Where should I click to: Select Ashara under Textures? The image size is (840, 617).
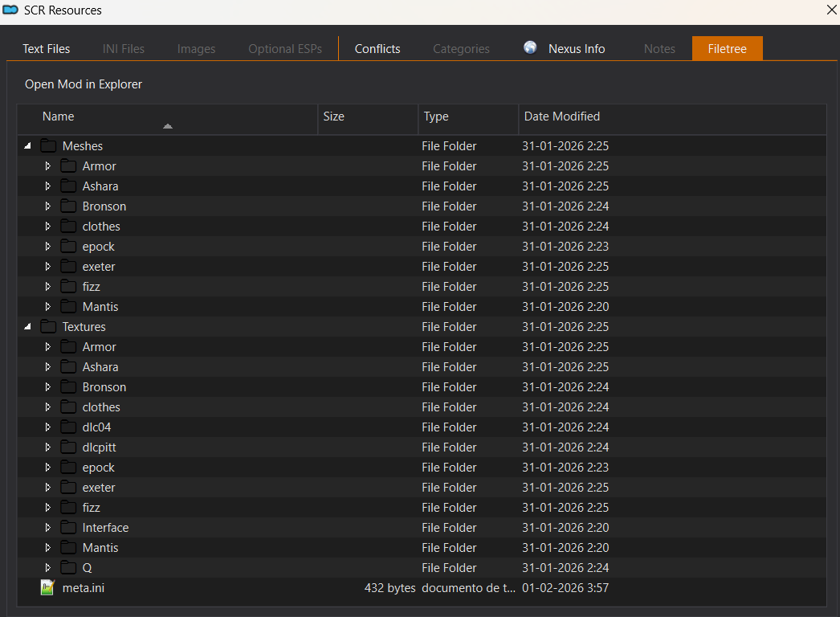coord(100,367)
